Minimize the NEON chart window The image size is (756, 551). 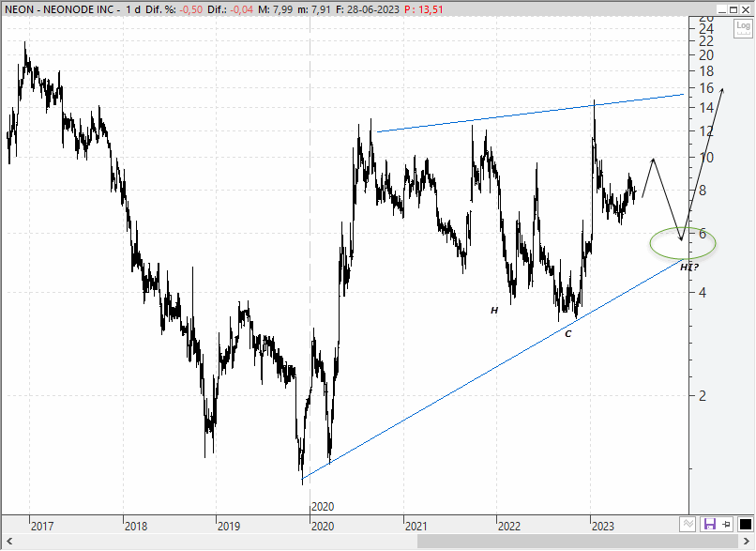(721, 9)
